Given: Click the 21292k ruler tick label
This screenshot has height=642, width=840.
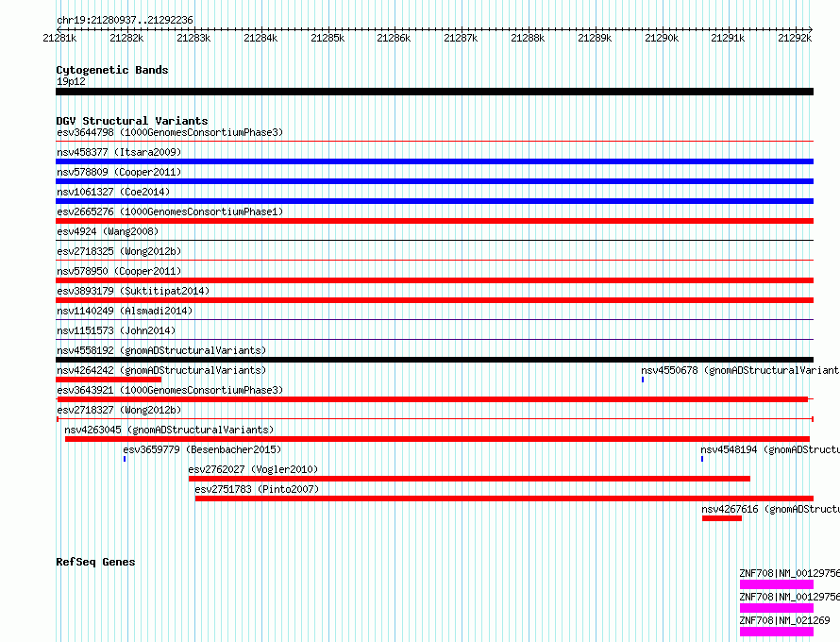Looking at the screenshot, I should 795,38.
